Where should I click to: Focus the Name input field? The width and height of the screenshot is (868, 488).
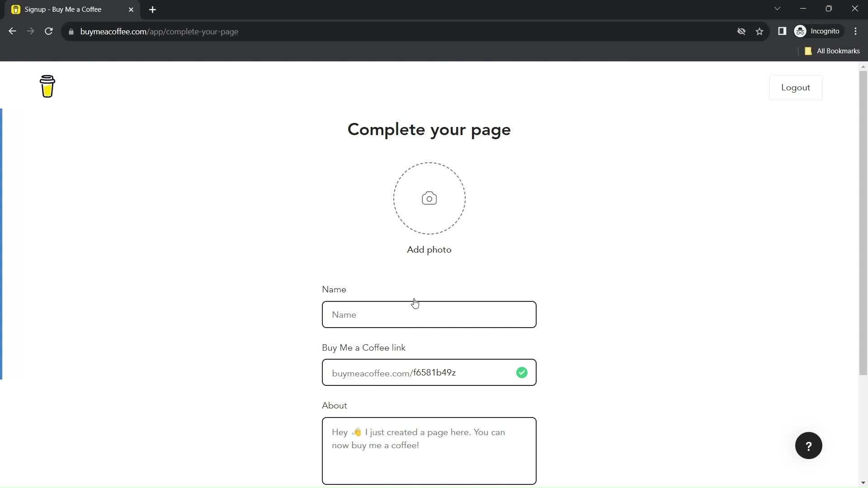pyautogui.click(x=429, y=314)
